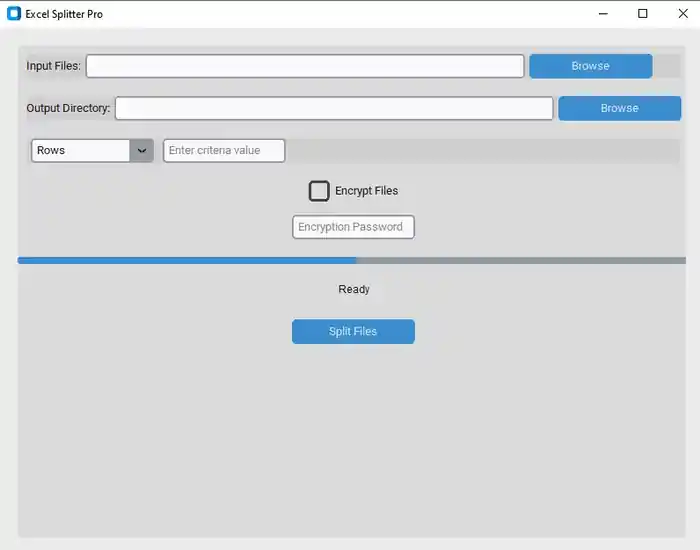Start splitting with the Split Files button

[353, 331]
